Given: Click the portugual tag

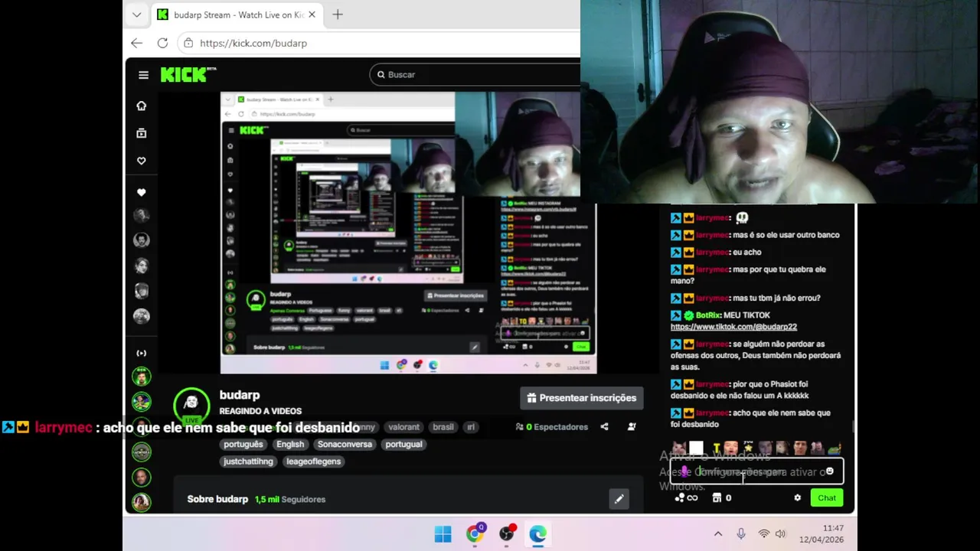Looking at the screenshot, I should tap(403, 444).
